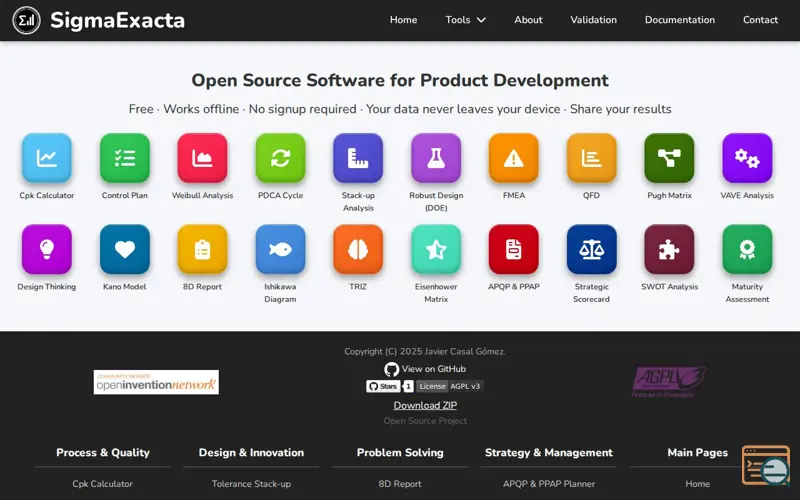This screenshot has width=800, height=500.
Task: Follow the View on GitHub link
Action: pyautogui.click(x=434, y=369)
